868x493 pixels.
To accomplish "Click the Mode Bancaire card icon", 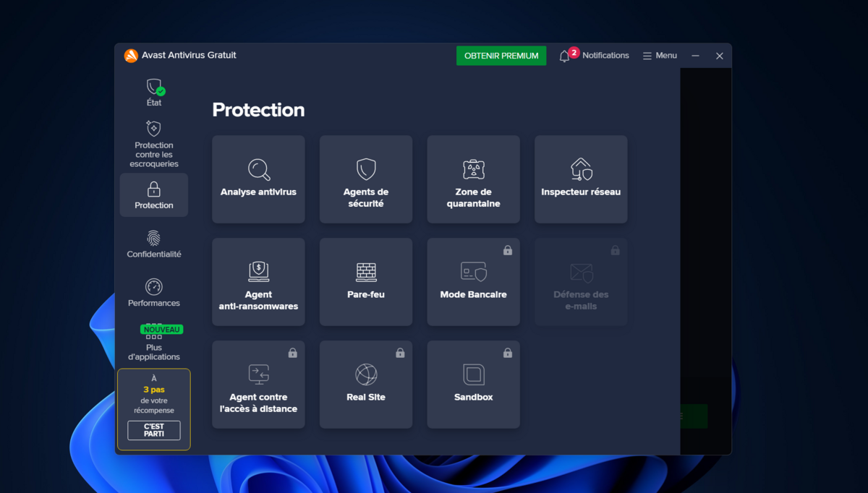I will point(474,272).
